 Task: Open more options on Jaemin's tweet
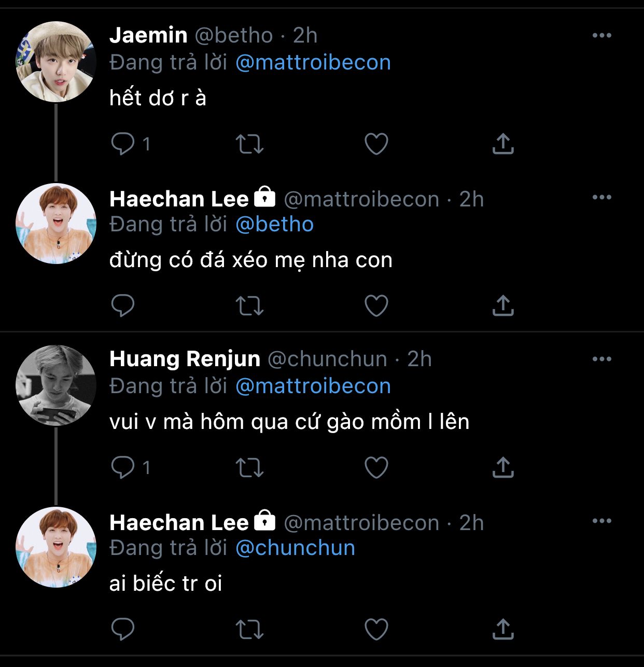pyautogui.click(x=601, y=35)
